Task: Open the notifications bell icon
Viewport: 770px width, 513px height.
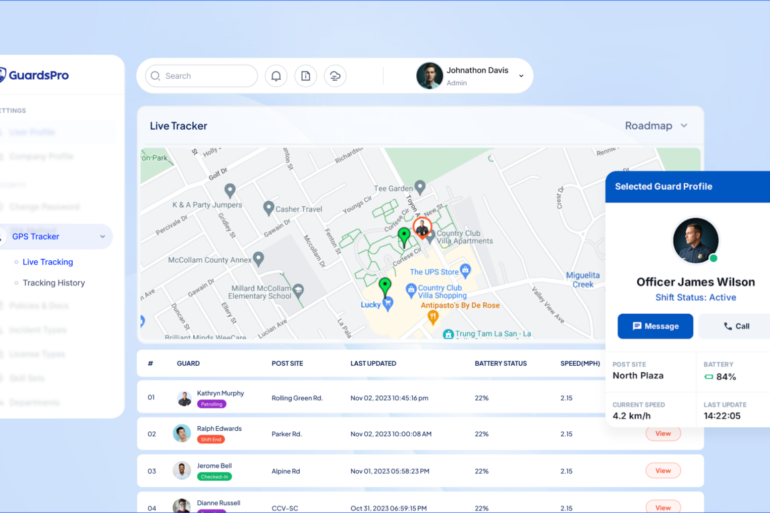Action: (276, 76)
